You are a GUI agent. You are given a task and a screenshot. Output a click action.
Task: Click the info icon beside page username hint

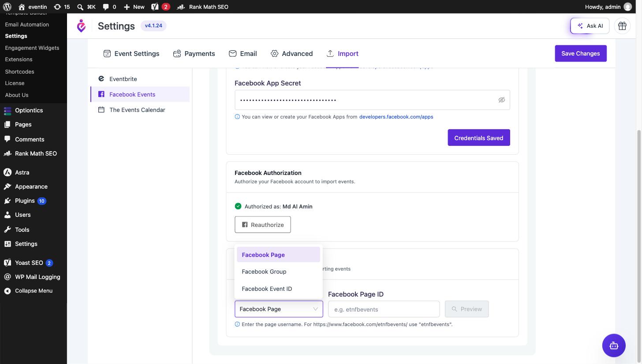pos(237,324)
